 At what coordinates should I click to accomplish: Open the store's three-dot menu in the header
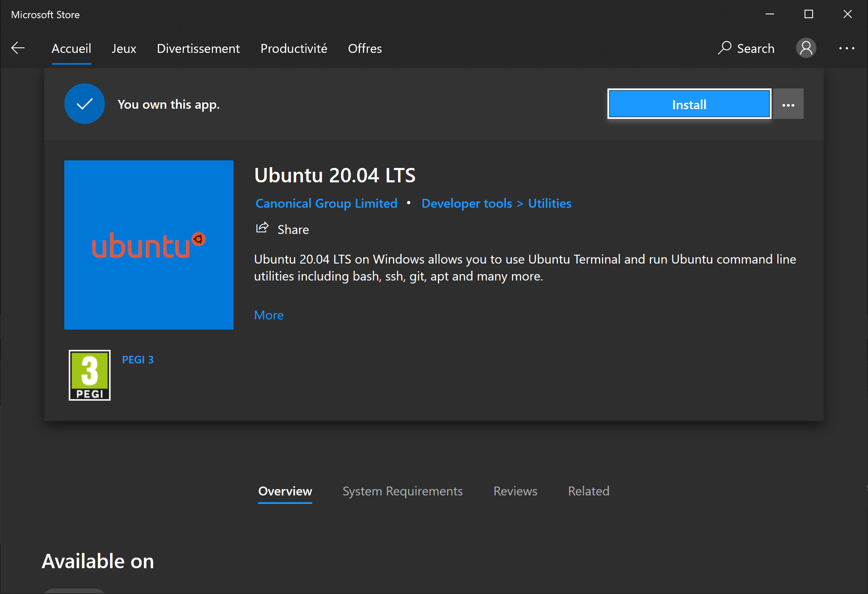[x=846, y=48]
